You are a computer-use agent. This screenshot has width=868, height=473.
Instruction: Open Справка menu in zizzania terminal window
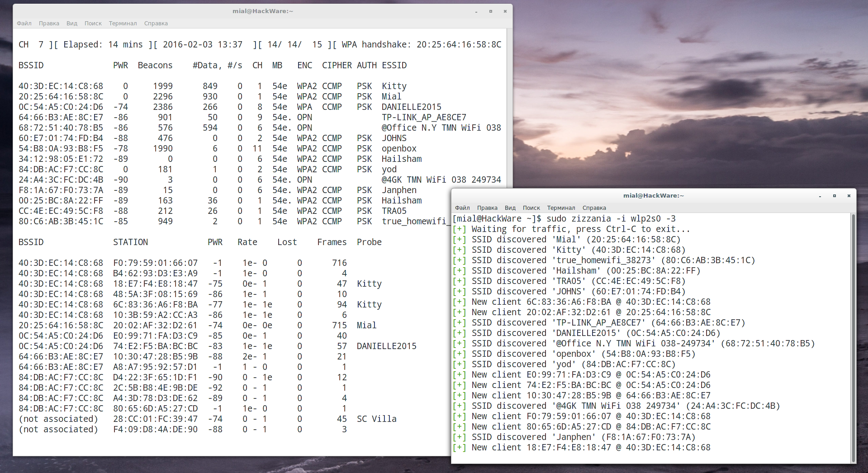594,208
